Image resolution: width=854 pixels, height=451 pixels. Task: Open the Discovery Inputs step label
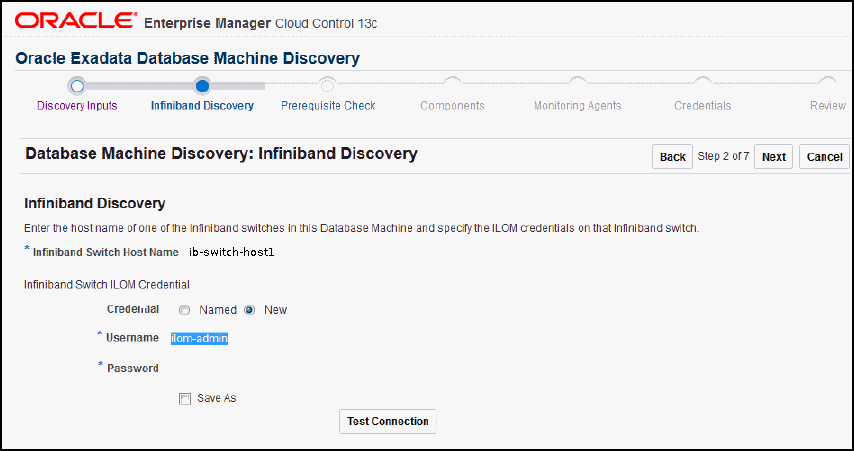coord(77,106)
